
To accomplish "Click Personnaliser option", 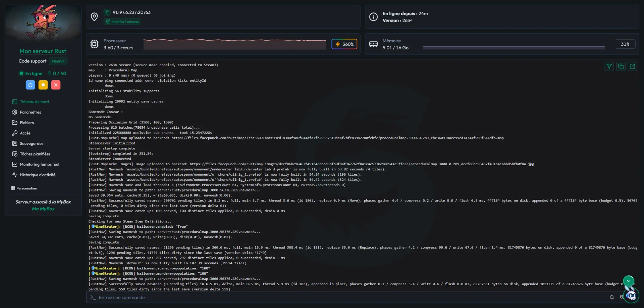I will point(24,188).
